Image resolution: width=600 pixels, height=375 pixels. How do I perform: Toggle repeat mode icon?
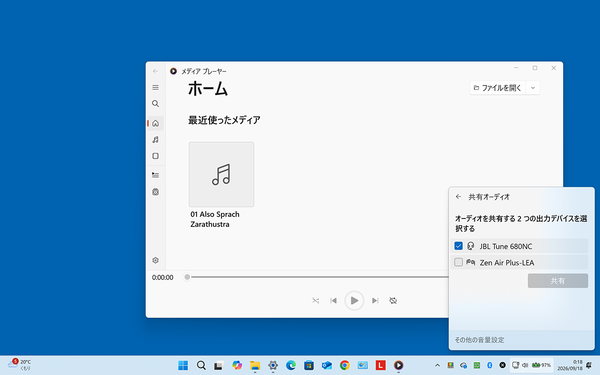[393, 301]
